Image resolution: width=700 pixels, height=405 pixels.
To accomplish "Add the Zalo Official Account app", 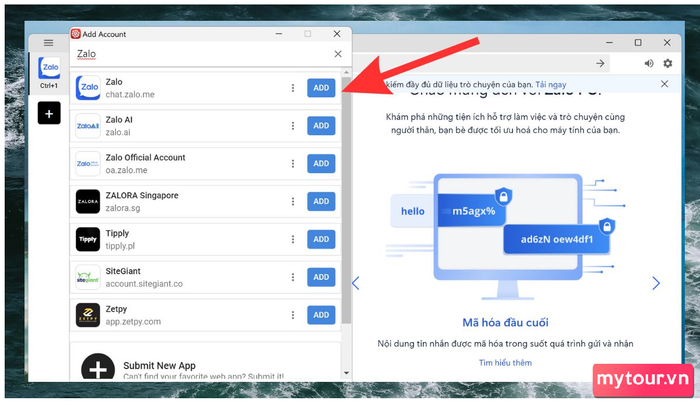I will point(321,163).
